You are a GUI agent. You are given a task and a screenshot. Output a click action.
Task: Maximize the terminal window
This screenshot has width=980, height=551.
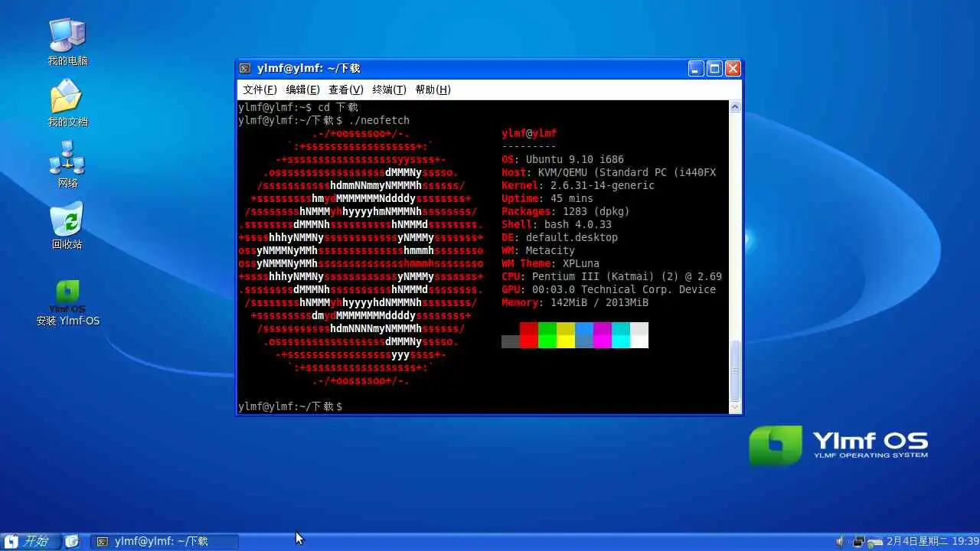pyautogui.click(x=714, y=68)
